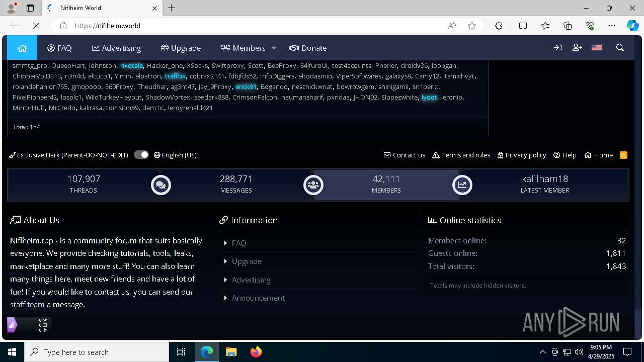Open member leroyrenald421's profile
Screen dimensions: 644x362
tap(190, 108)
